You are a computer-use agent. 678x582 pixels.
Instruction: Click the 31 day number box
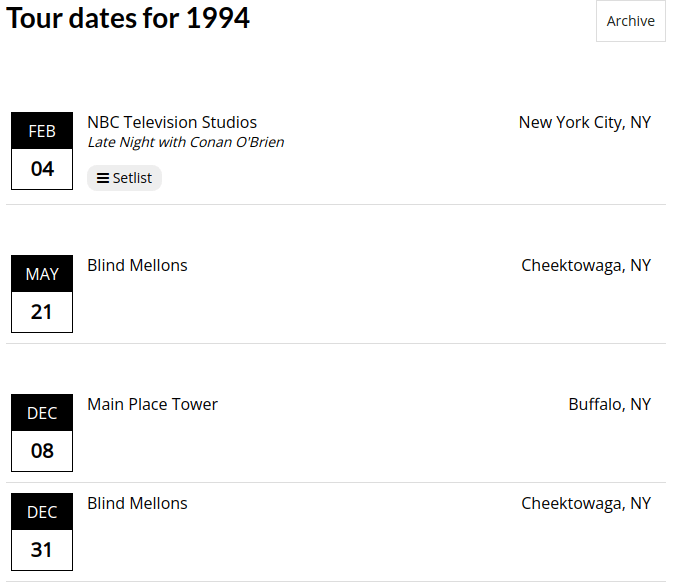click(x=42, y=550)
